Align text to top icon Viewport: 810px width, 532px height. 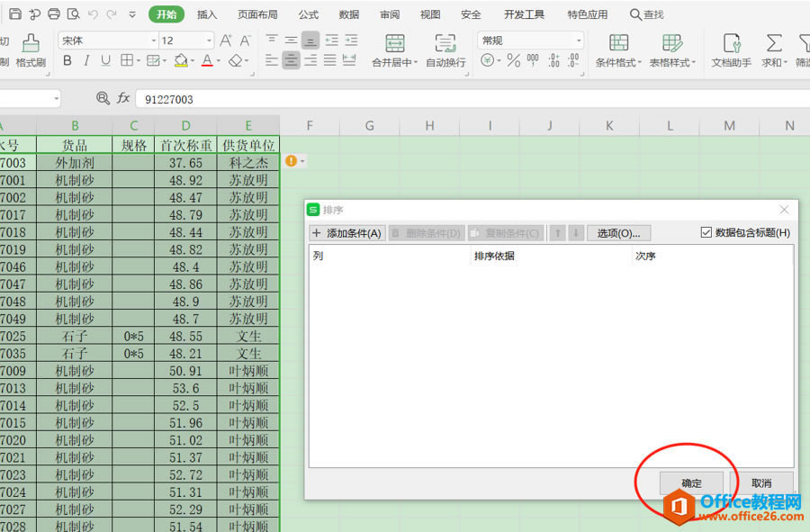pyautogui.click(x=272, y=40)
